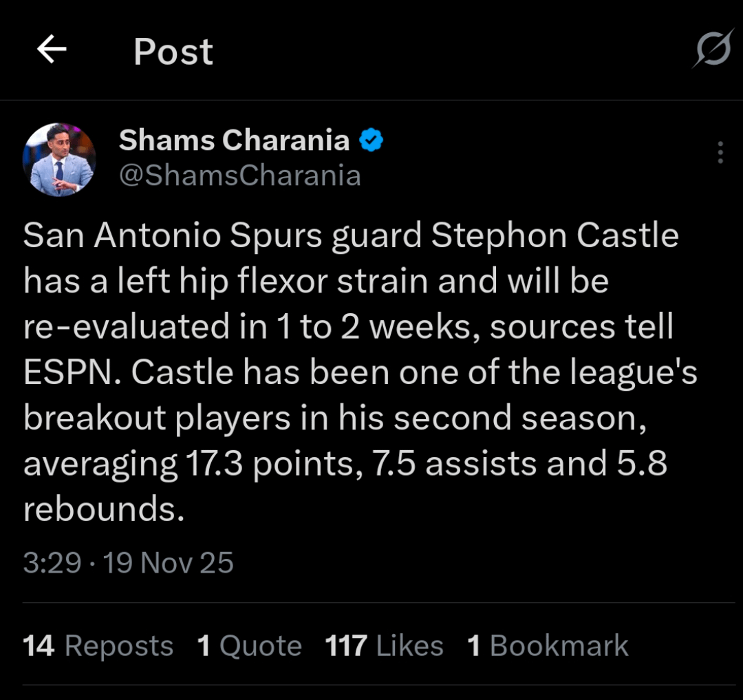Screen dimensions: 743x700
Task: Click the divider area below engagement stats
Action: pyautogui.click(x=371, y=692)
